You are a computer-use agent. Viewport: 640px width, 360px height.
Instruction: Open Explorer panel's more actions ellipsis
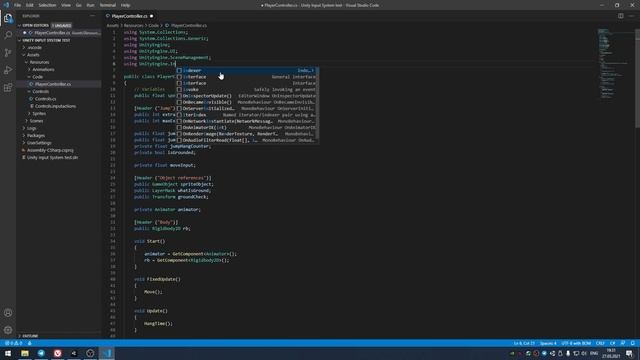pos(93,16)
